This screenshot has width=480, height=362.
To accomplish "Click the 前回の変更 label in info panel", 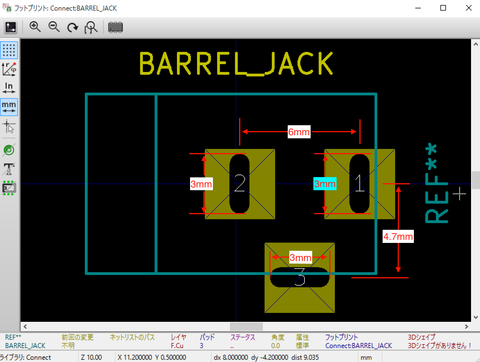I will coord(77,337).
